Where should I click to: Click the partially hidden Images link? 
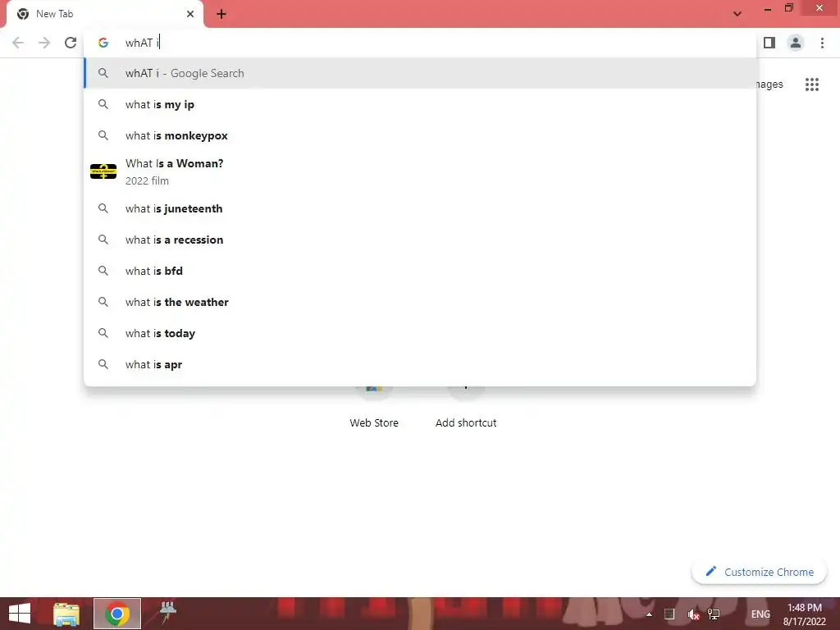click(769, 84)
